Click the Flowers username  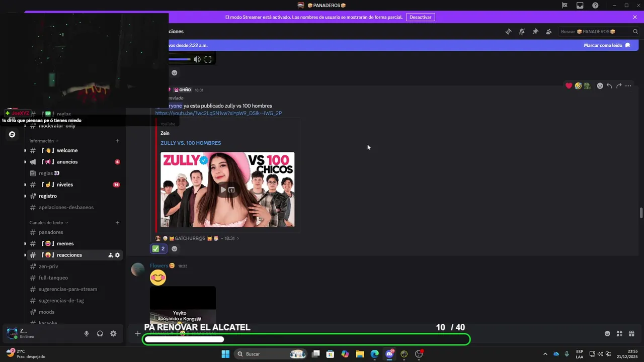159,265
